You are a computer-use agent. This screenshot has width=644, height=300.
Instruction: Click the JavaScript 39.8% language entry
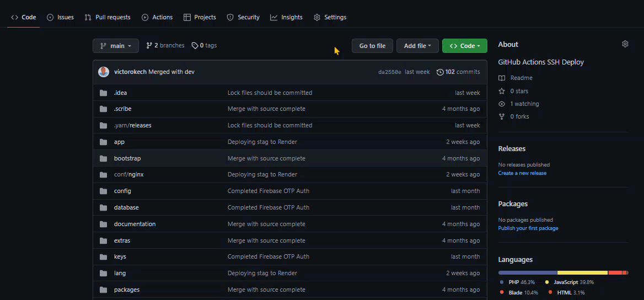tap(569, 282)
